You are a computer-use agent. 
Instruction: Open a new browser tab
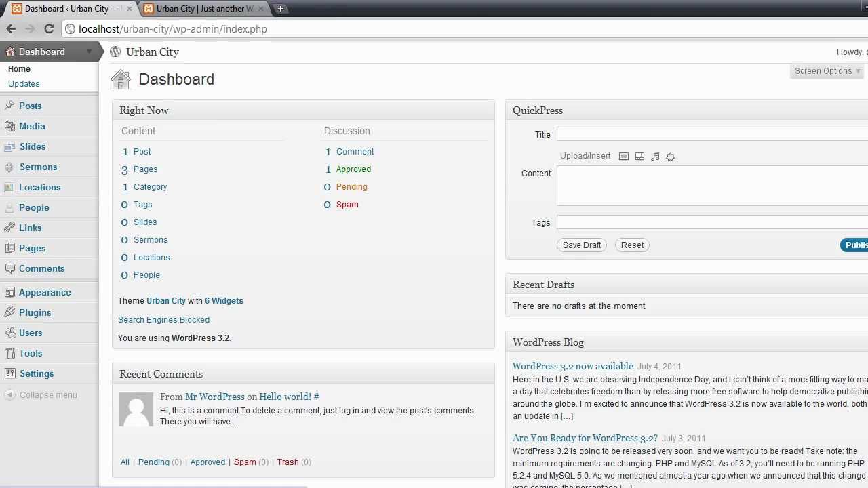[x=280, y=9]
